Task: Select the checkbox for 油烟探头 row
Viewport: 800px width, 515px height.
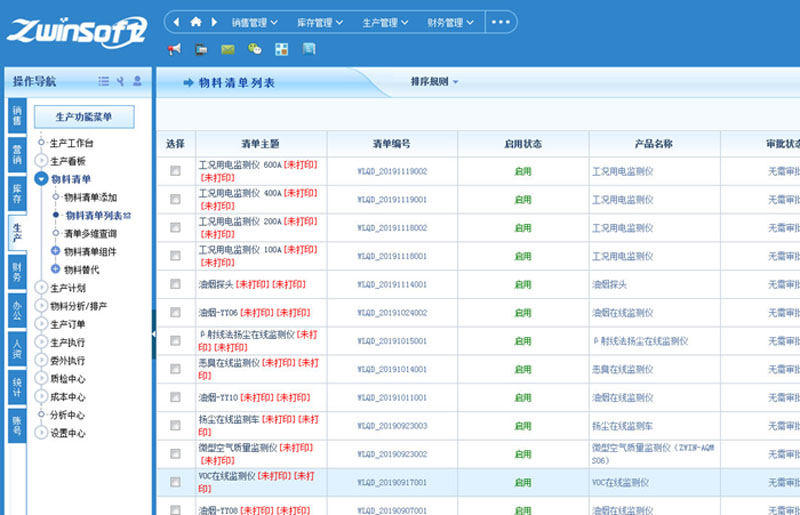Action: [175, 284]
